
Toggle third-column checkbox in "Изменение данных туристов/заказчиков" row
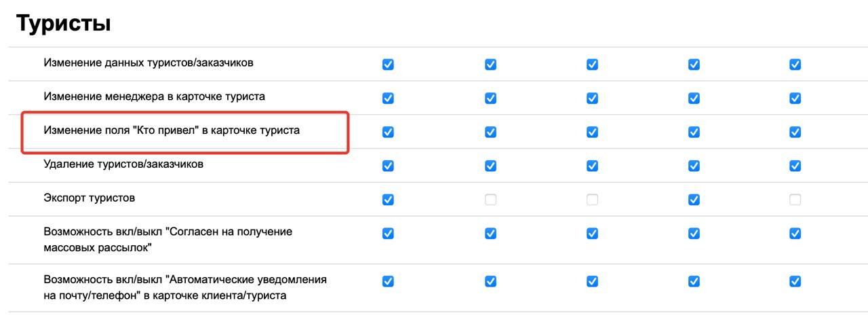pyautogui.click(x=592, y=65)
